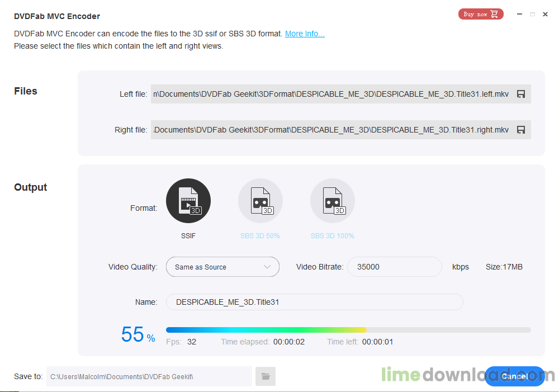Click the shopping cart icon in Buy now
559x392 pixels.
(x=494, y=14)
